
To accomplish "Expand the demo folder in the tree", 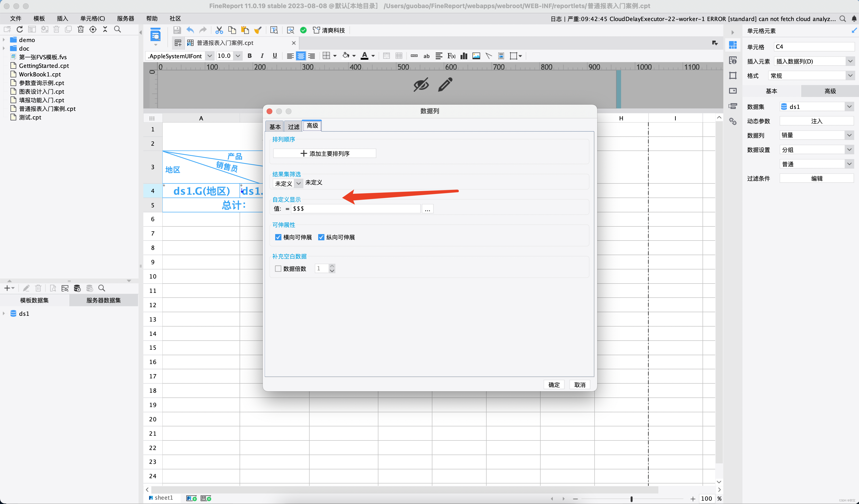I will 4,40.
